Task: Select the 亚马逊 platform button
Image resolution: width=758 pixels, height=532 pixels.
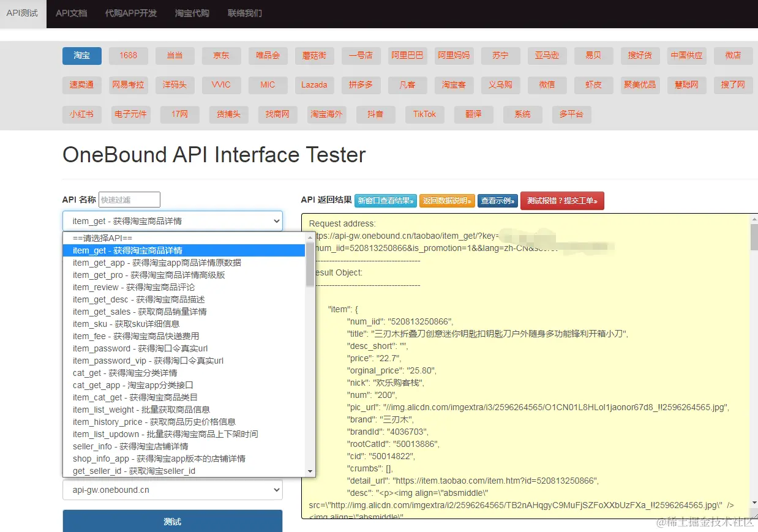Action: 547,55
